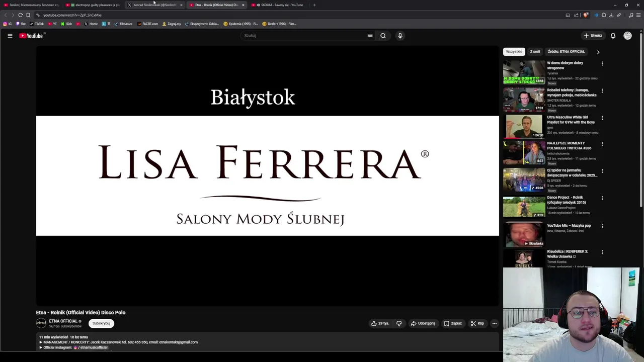Open the 'Filman.cc' bookmark
Viewport: 644px width, 362px height.
coord(123,24)
